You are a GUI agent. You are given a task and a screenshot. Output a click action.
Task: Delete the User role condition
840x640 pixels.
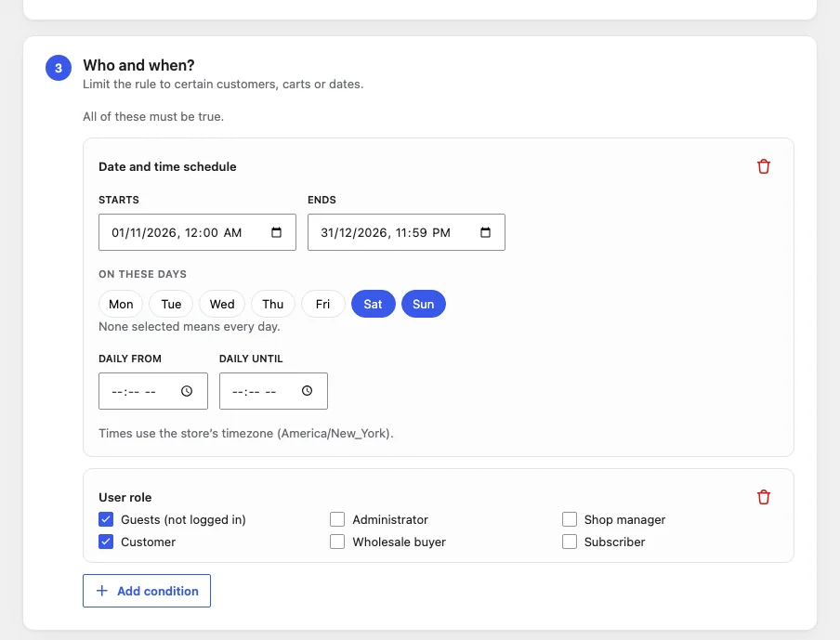click(x=764, y=497)
